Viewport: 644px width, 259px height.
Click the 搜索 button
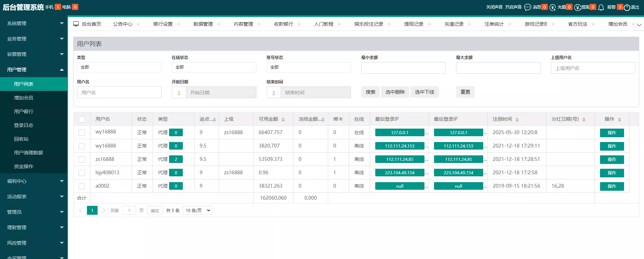(370, 92)
